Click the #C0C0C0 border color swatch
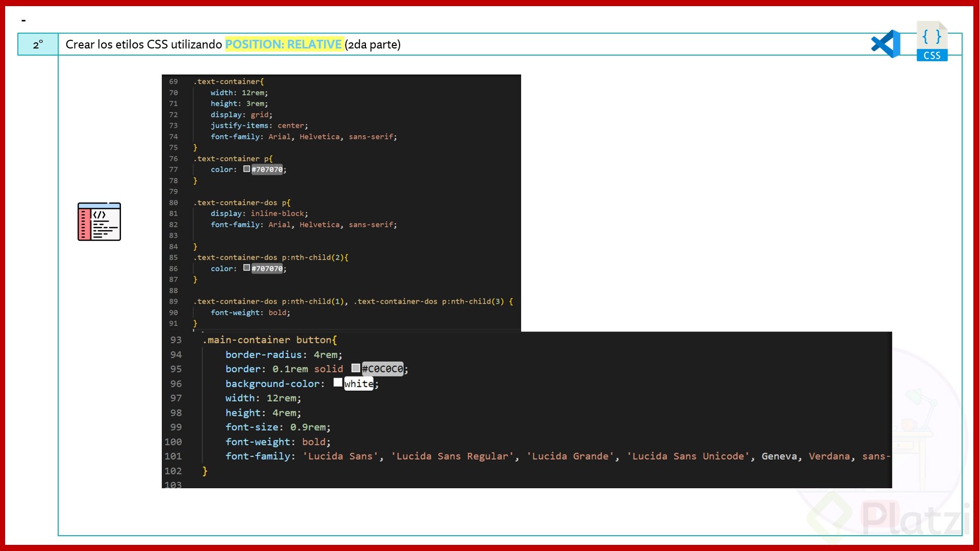The image size is (980, 551). (356, 368)
